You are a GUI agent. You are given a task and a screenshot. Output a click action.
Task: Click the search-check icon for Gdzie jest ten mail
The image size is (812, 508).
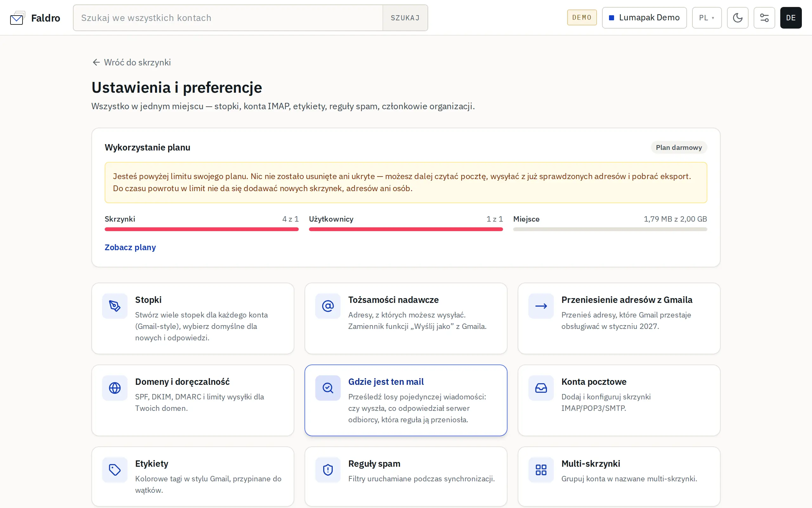[x=328, y=388]
